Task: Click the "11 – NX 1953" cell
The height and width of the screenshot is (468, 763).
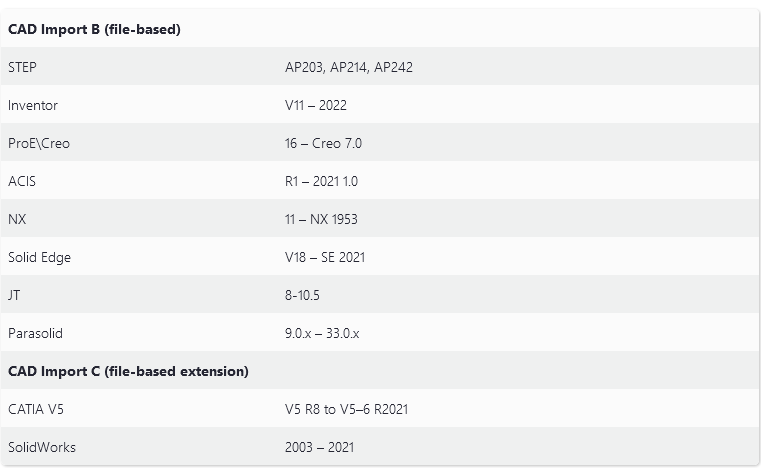Action: coord(321,219)
